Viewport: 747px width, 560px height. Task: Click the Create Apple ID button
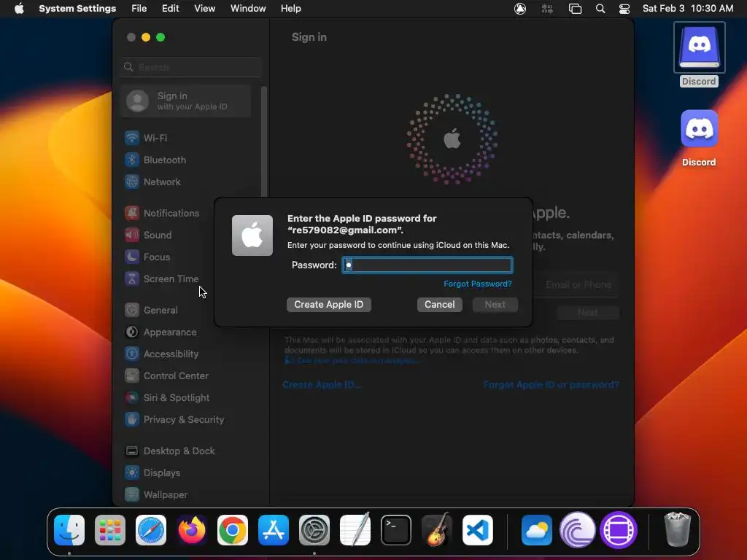[x=329, y=305]
